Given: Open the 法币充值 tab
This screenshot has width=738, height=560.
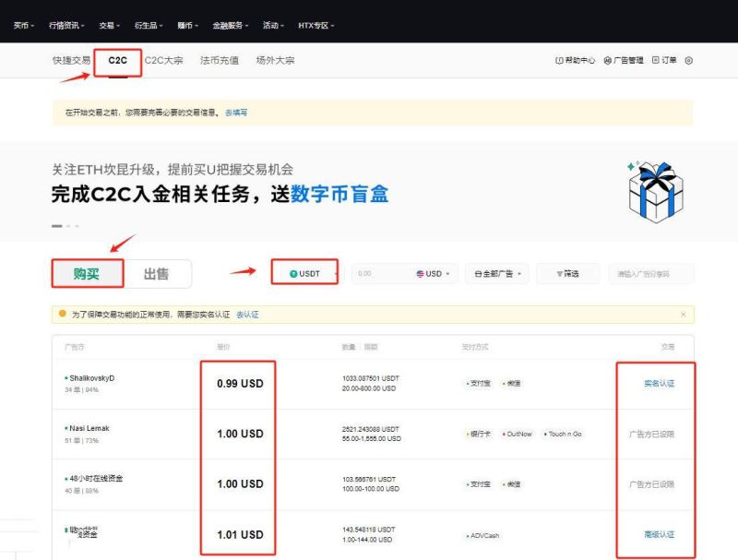Looking at the screenshot, I should pyautogui.click(x=220, y=61).
